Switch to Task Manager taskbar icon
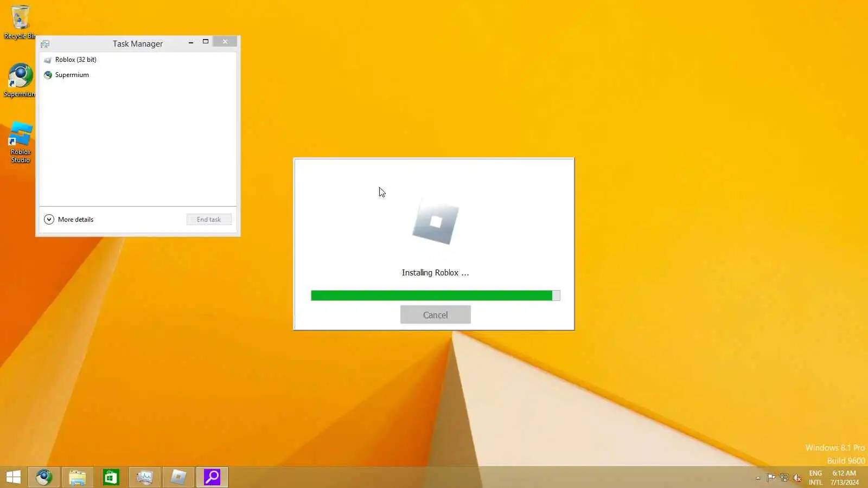This screenshot has height=488, width=868. tap(145, 477)
